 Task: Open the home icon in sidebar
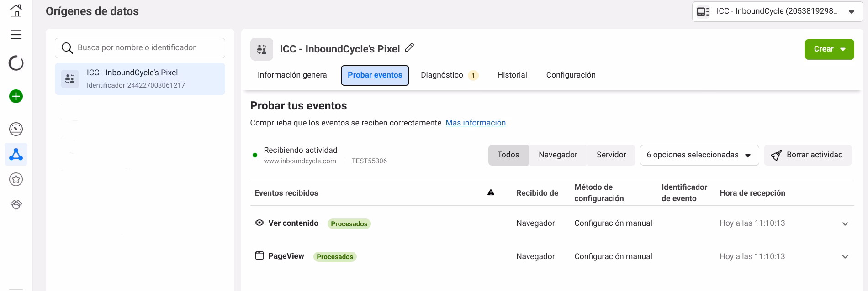(16, 10)
